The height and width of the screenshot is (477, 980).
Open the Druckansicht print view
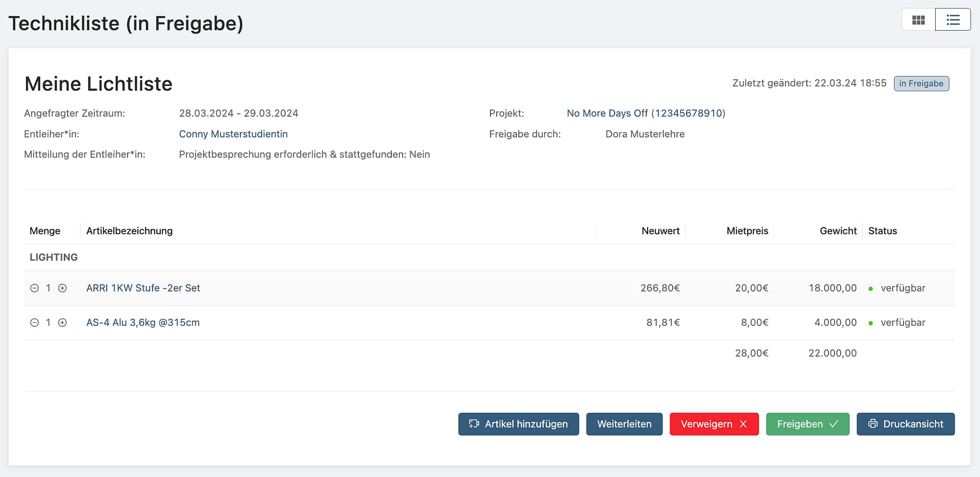tap(905, 424)
